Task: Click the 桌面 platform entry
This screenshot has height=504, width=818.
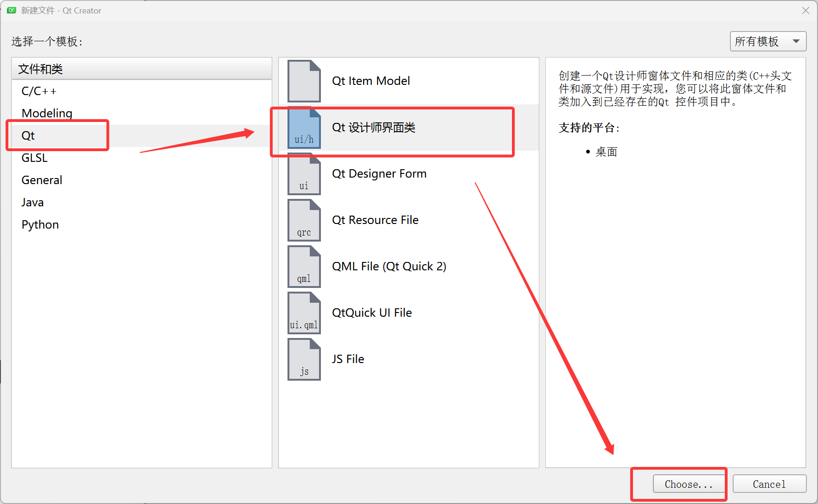Action: [607, 152]
